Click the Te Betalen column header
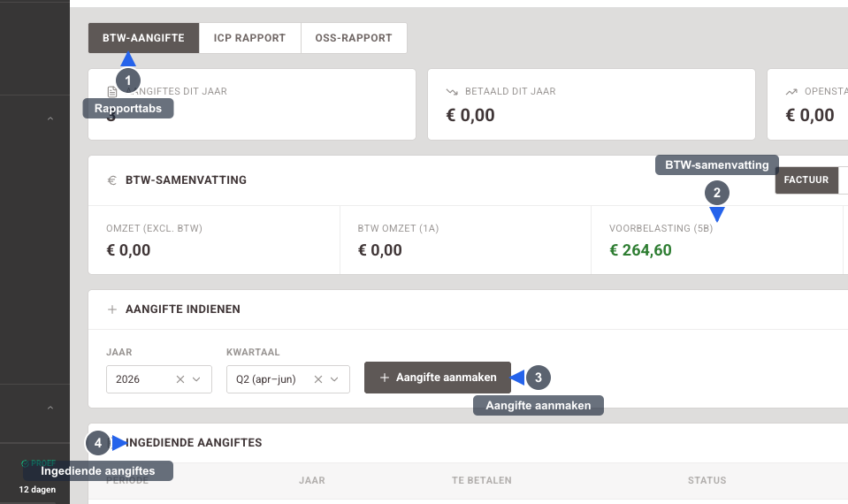 [481, 480]
